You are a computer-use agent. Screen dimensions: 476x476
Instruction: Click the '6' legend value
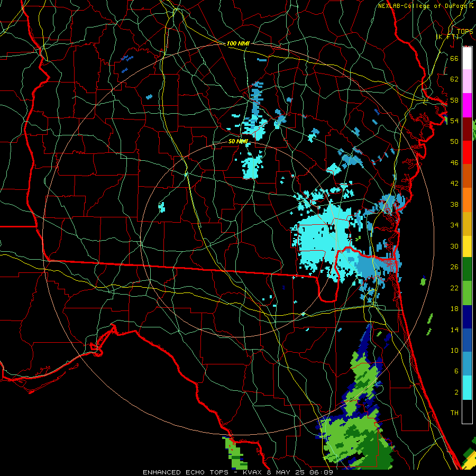click(x=456, y=371)
